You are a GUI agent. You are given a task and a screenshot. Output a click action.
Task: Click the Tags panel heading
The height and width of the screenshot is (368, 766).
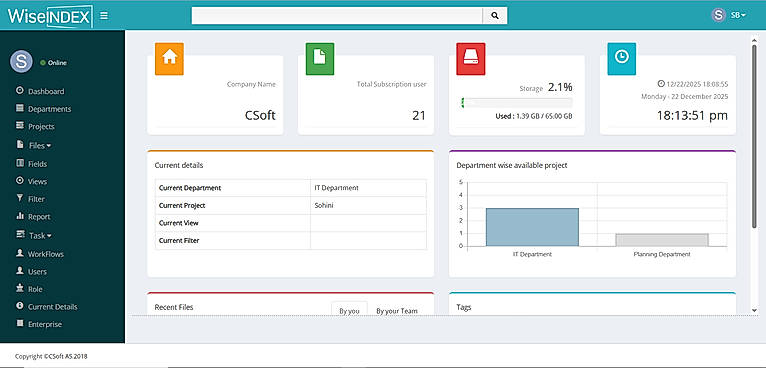[464, 307]
